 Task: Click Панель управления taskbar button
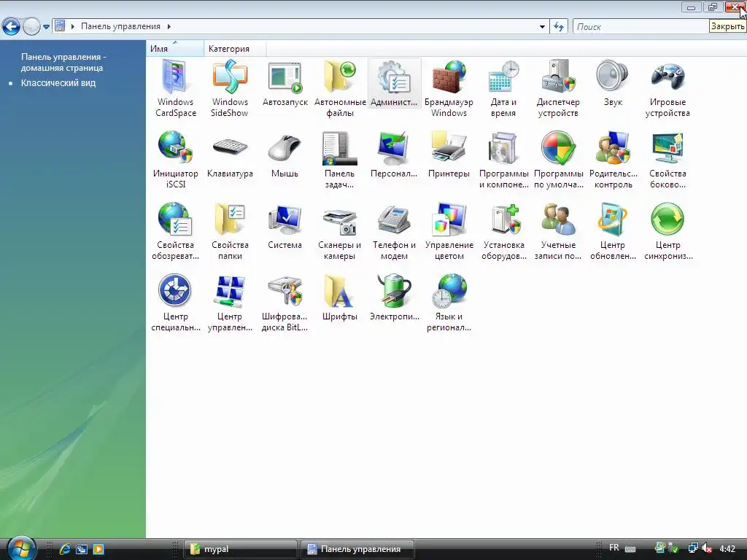coord(357,549)
